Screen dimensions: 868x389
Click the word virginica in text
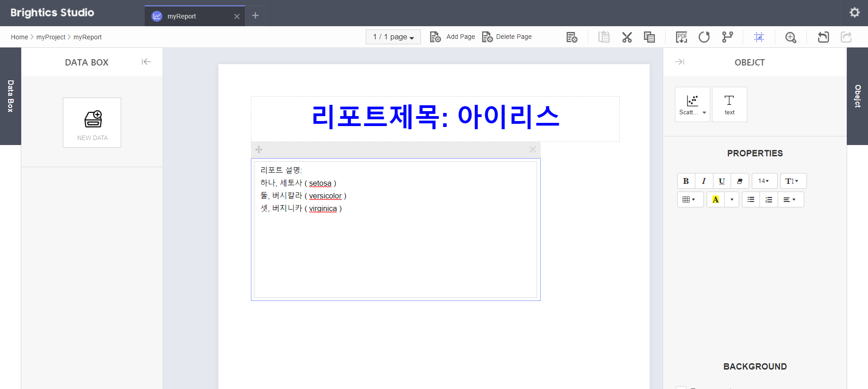[x=323, y=209]
